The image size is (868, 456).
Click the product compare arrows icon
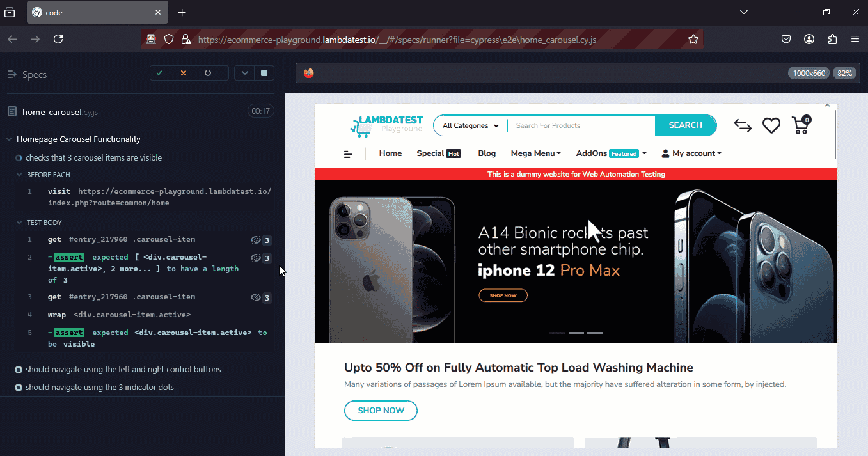tap(742, 126)
